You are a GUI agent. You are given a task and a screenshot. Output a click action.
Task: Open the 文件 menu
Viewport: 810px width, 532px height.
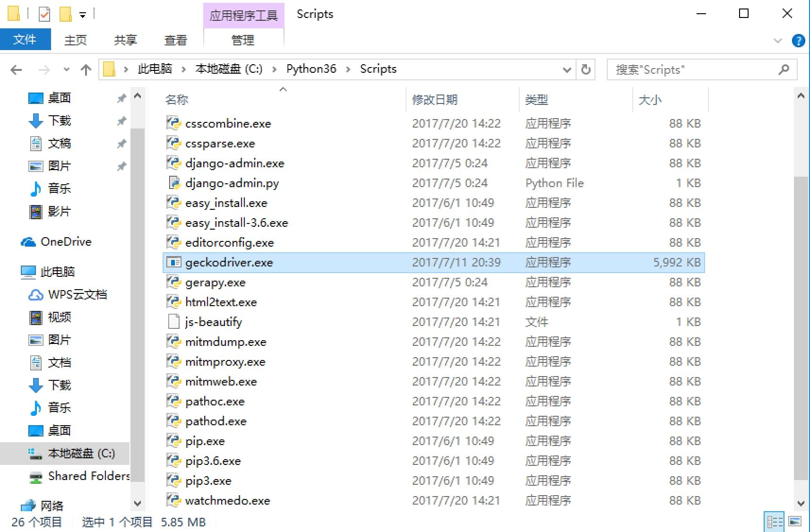pos(26,40)
